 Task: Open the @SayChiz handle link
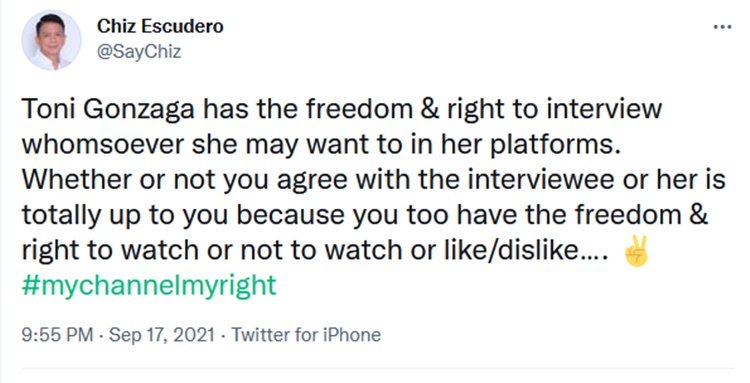(x=139, y=51)
